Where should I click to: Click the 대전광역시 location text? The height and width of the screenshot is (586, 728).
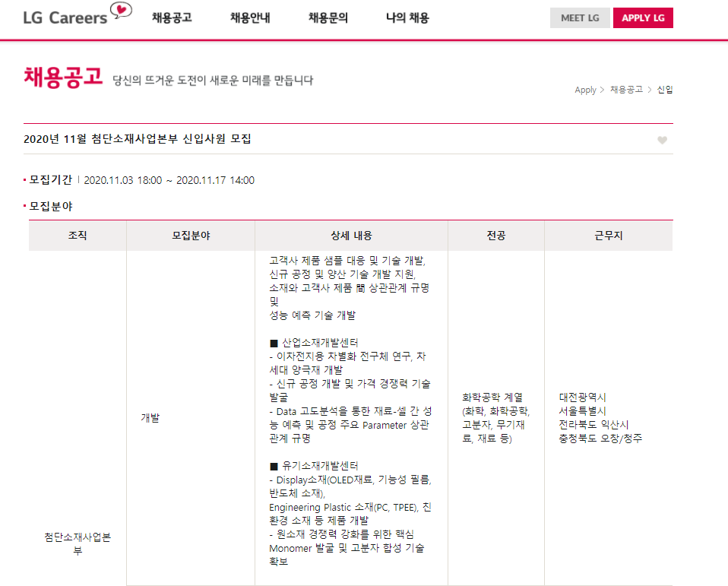pyautogui.click(x=582, y=398)
